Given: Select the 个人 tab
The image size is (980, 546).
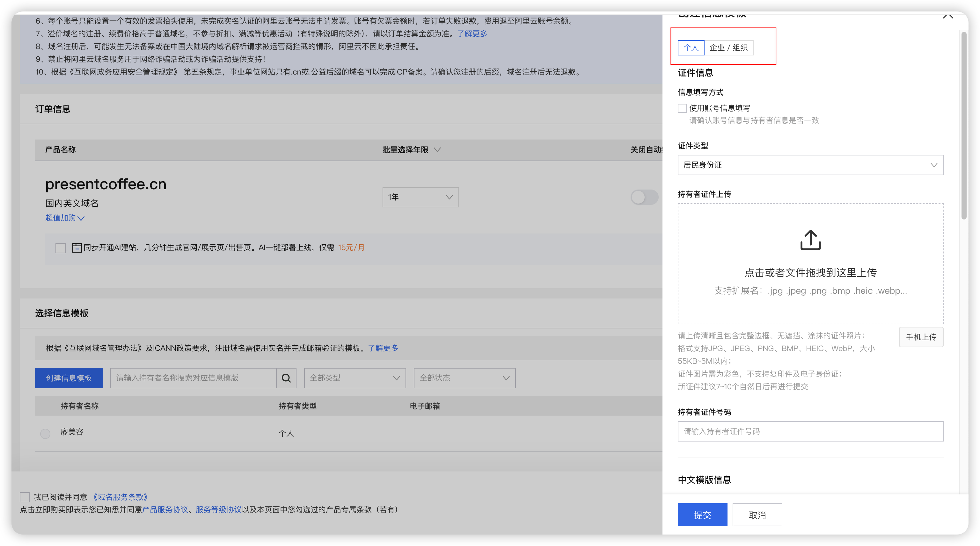Looking at the screenshot, I should pyautogui.click(x=691, y=47).
